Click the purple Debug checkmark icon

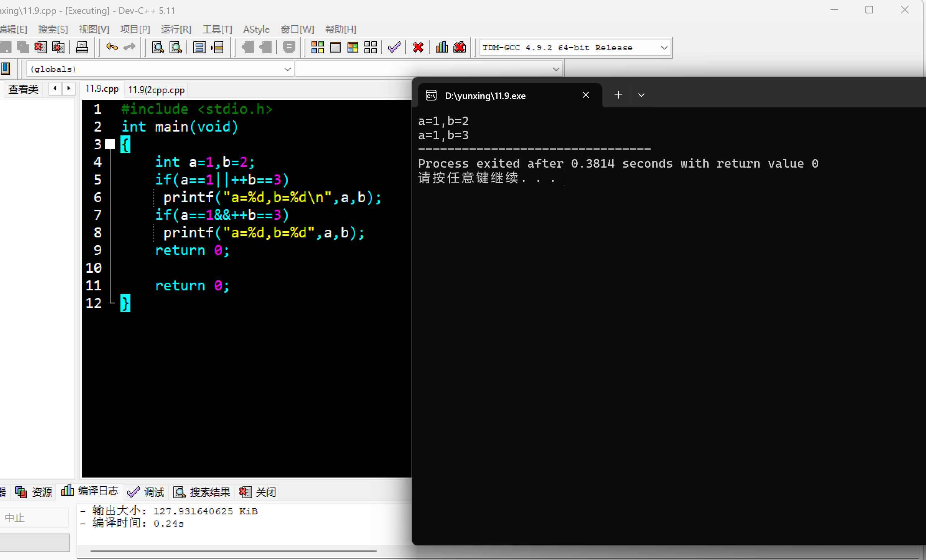click(394, 48)
